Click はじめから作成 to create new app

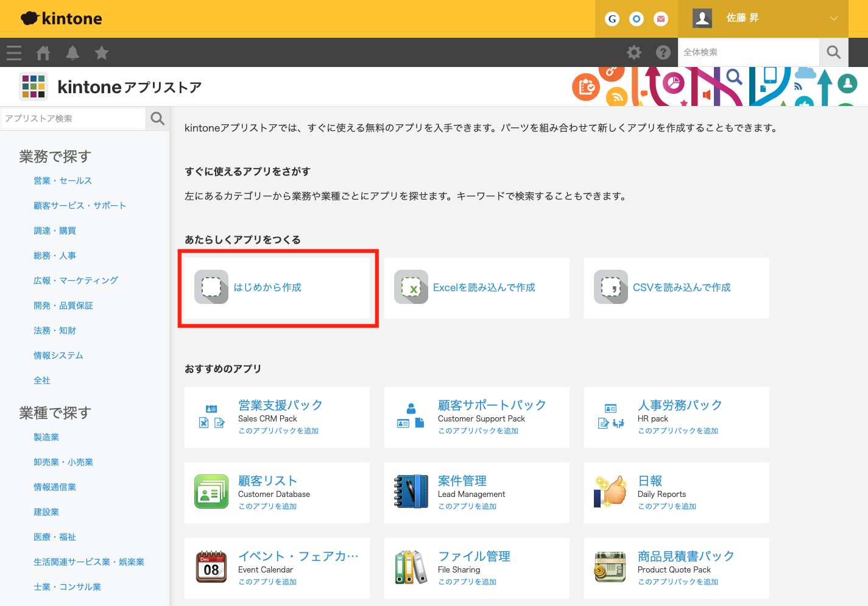tap(267, 287)
